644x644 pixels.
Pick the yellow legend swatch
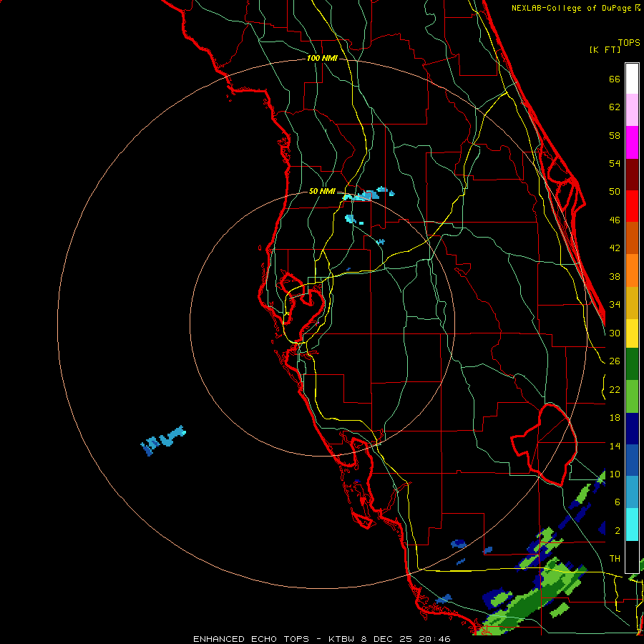[x=632, y=333]
